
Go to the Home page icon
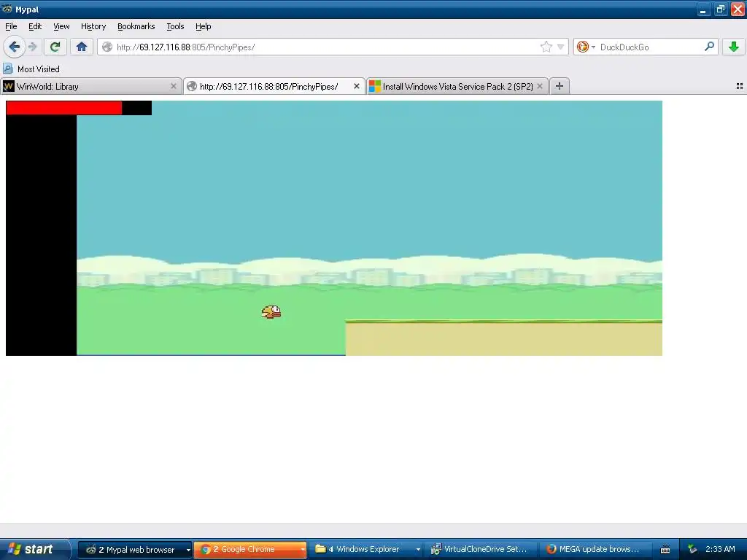click(82, 47)
